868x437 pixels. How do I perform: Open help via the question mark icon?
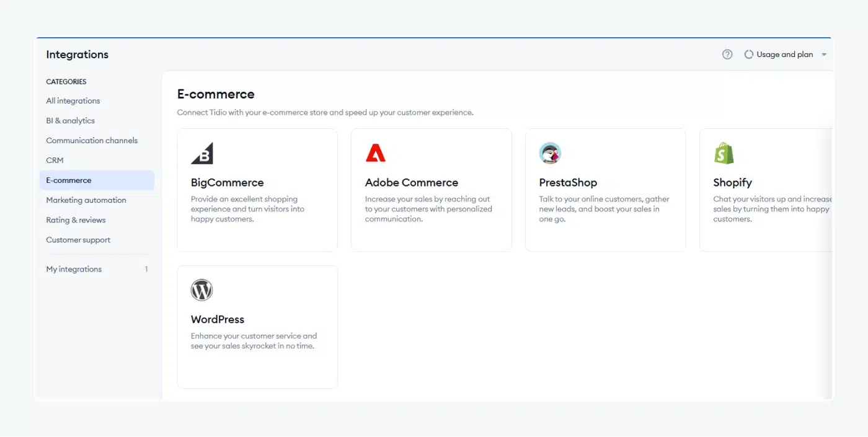[x=728, y=55]
